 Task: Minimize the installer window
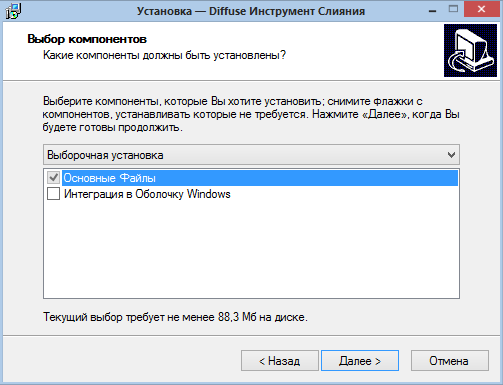pos(433,10)
